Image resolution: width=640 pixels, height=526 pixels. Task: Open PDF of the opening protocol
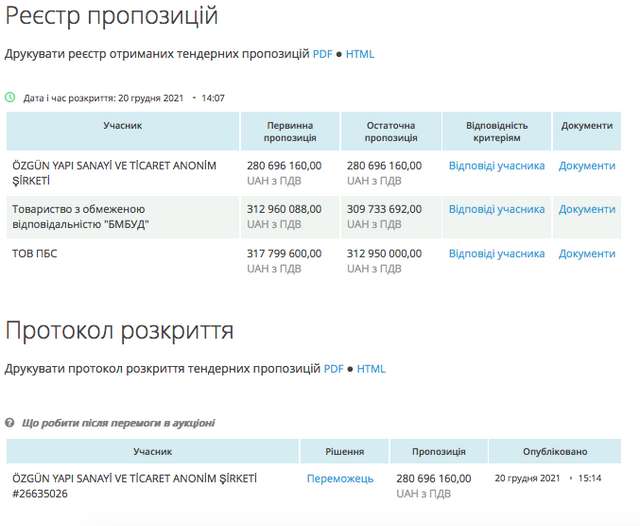tap(333, 369)
